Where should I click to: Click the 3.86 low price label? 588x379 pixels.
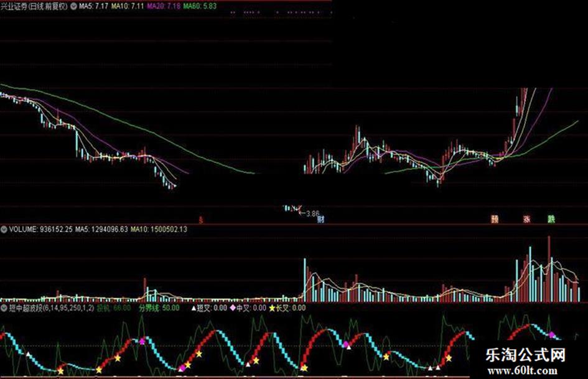coord(313,214)
